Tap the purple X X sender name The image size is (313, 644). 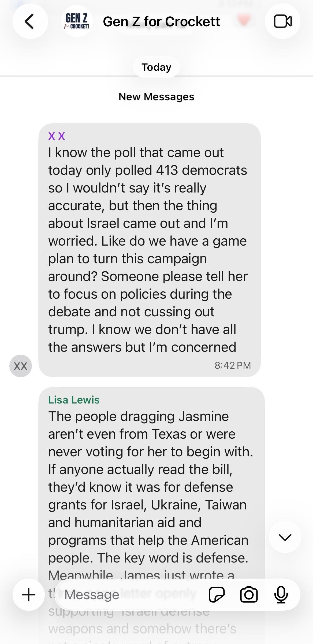point(57,136)
